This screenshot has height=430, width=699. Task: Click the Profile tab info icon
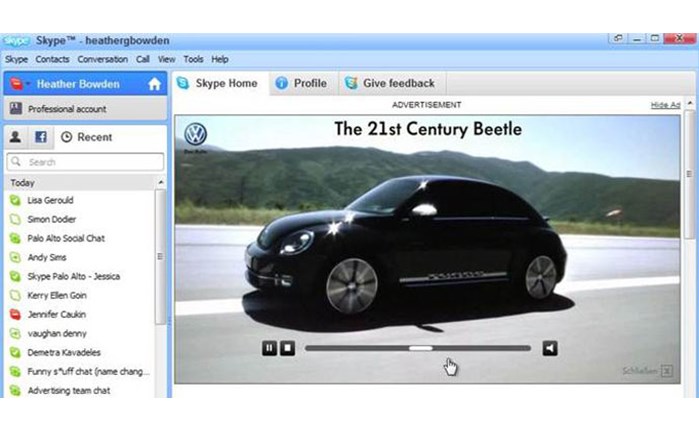[281, 83]
